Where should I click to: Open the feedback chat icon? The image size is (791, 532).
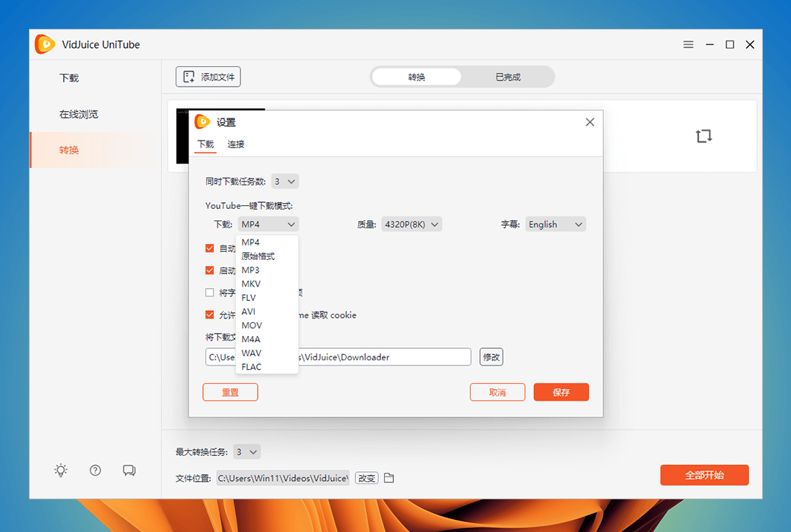point(129,470)
